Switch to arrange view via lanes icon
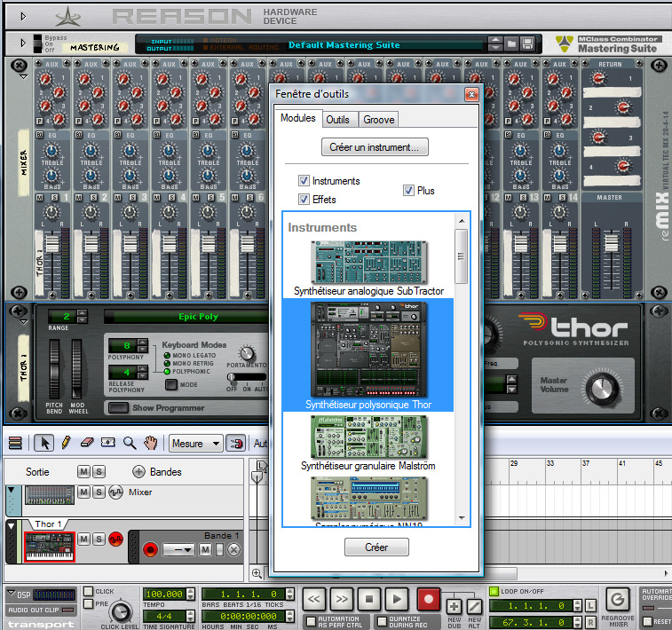672x630 pixels. [x=15, y=444]
